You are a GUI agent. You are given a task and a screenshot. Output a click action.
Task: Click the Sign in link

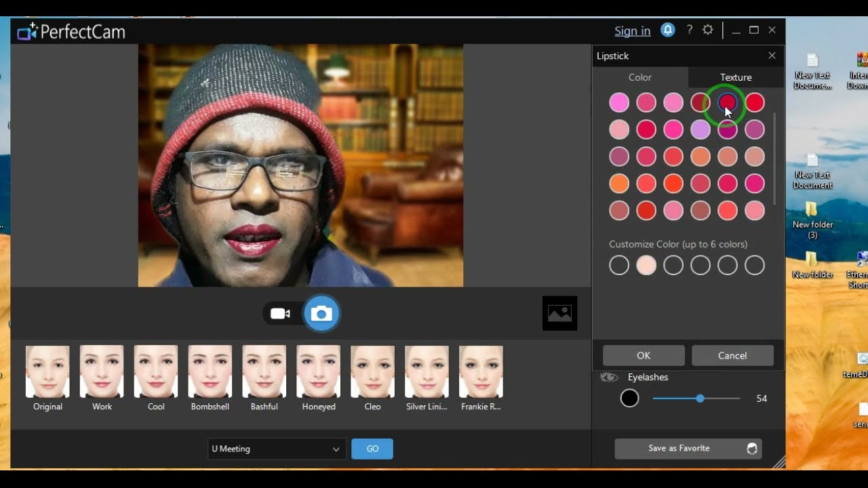[632, 31]
